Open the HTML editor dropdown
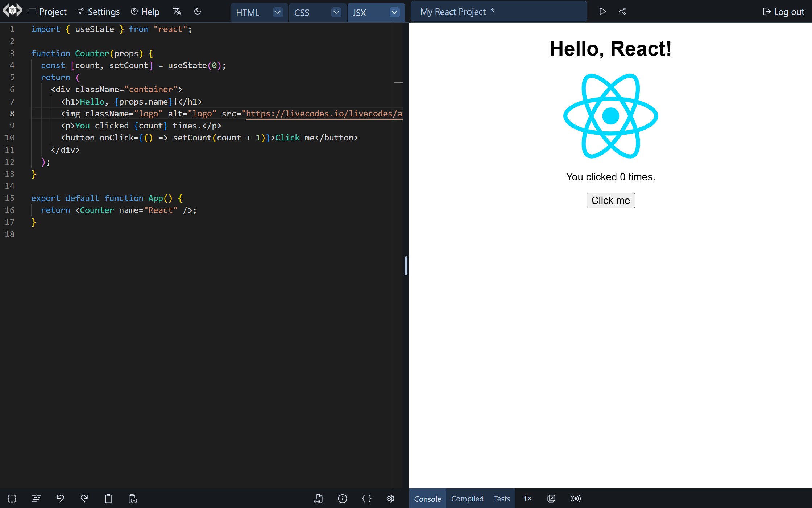This screenshot has height=508, width=812. 278,12
